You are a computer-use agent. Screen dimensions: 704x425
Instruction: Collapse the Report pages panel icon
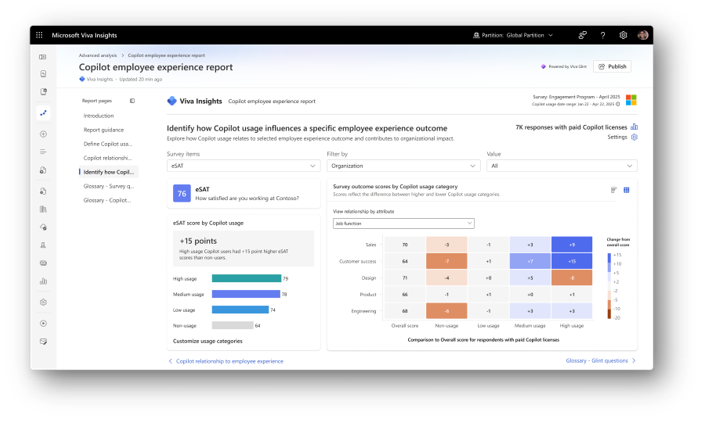coord(132,101)
